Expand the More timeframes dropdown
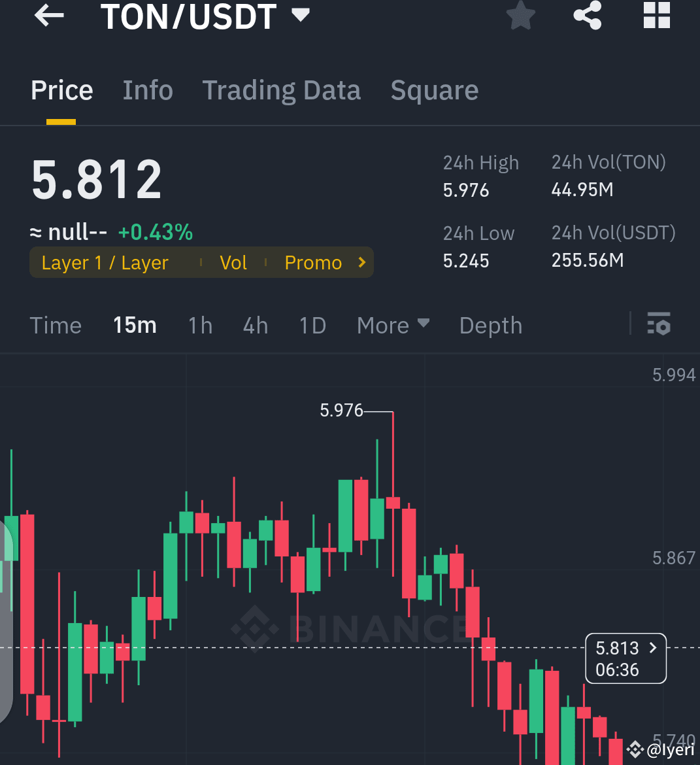This screenshot has height=765, width=700. 392,325
